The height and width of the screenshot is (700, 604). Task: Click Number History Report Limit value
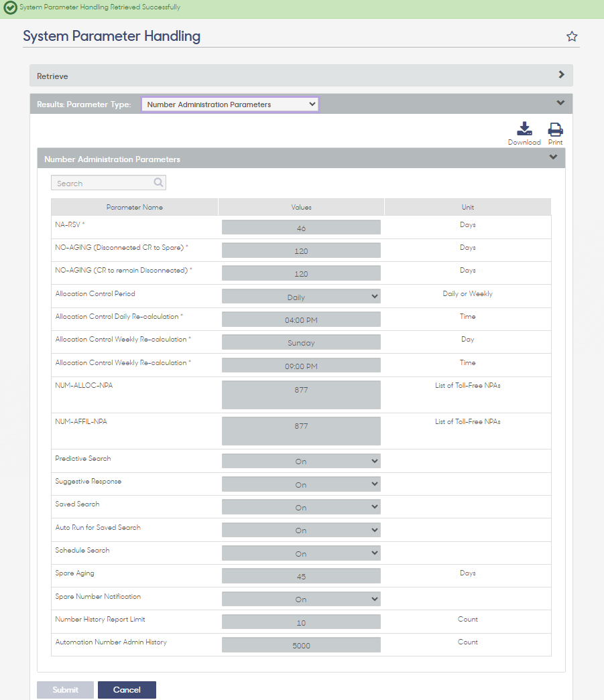point(301,622)
